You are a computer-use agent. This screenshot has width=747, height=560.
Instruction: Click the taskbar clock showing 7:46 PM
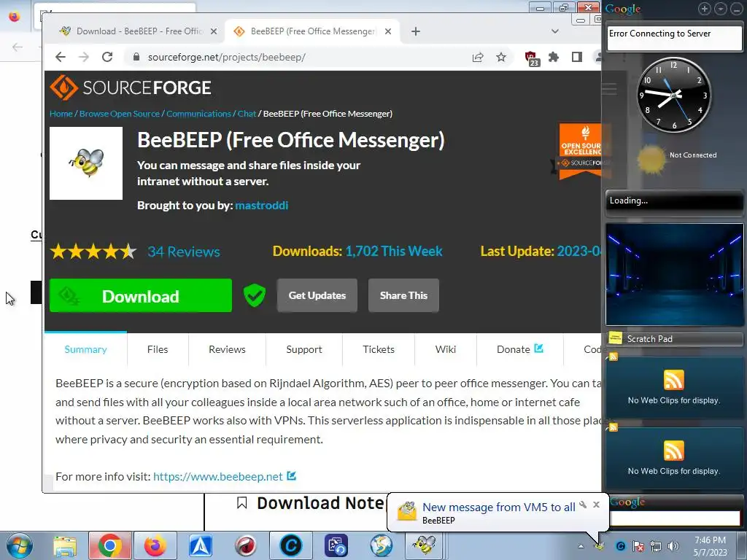(x=711, y=546)
